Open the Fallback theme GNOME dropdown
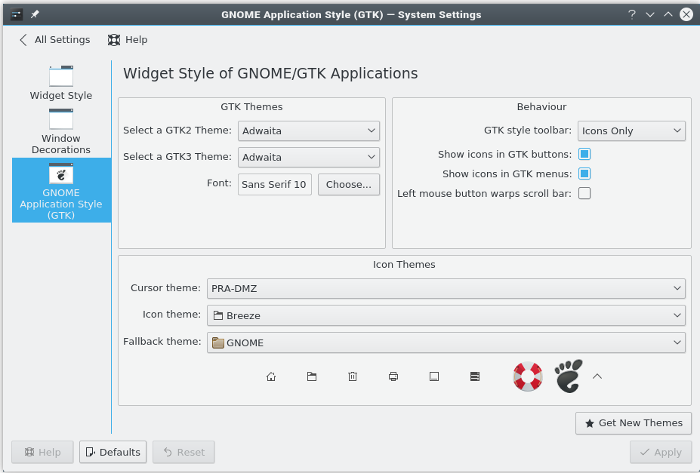Image resolution: width=700 pixels, height=473 pixels. coord(446,343)
